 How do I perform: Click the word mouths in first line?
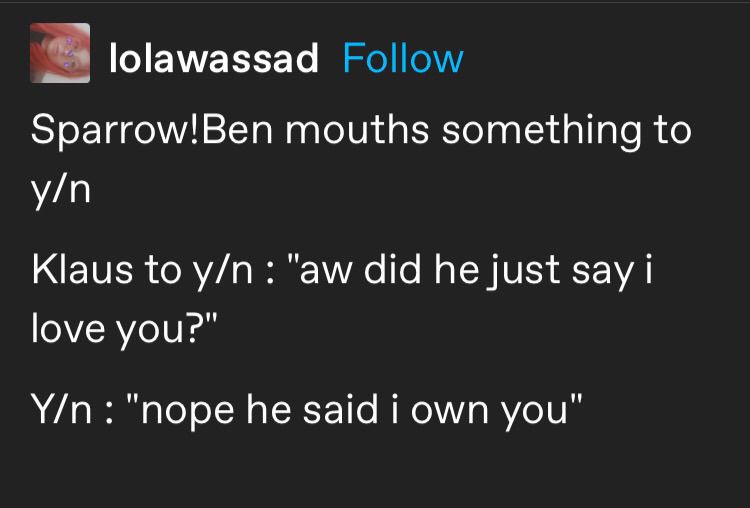(357, 131)
